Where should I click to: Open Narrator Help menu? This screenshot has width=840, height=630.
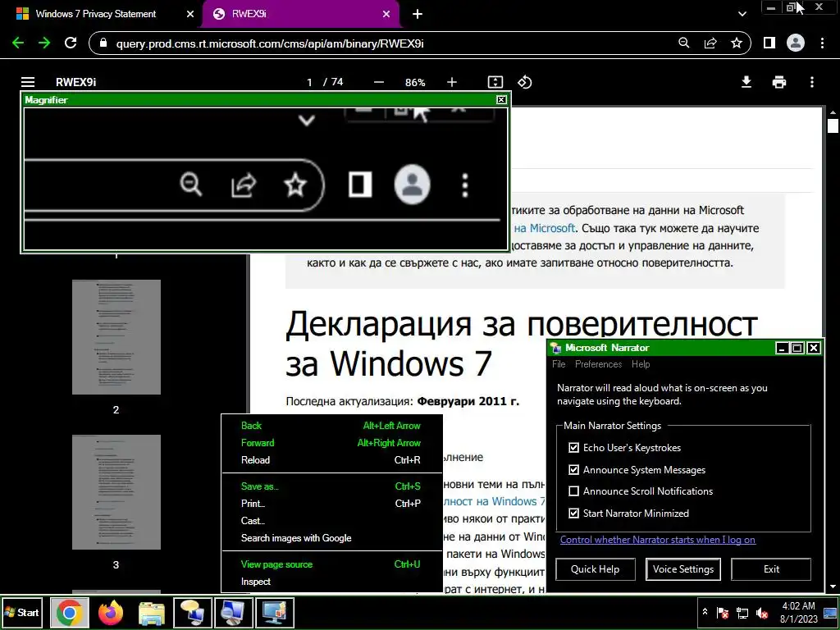[641, 363]
